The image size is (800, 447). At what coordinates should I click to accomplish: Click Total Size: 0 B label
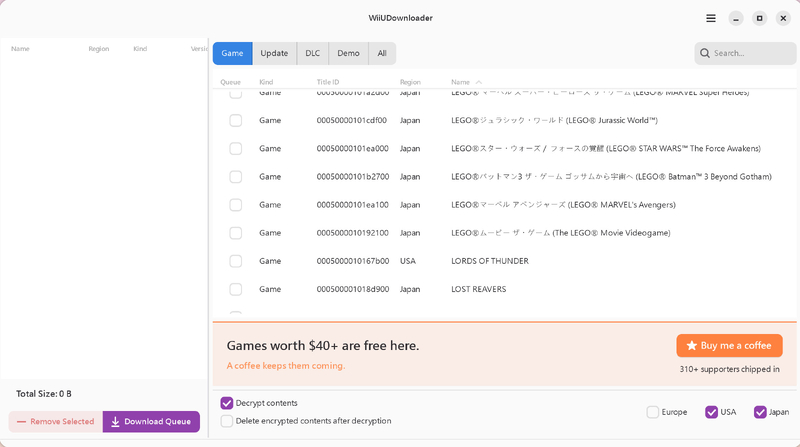click(44, 394)
